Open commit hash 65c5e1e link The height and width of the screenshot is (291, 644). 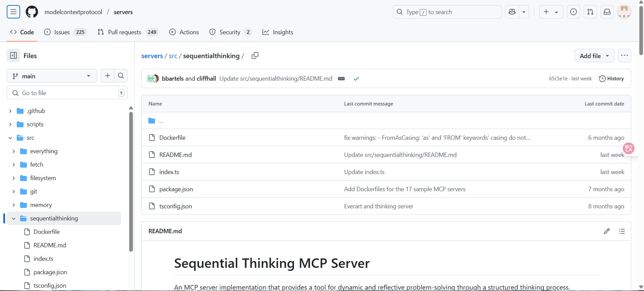point(558,79)
